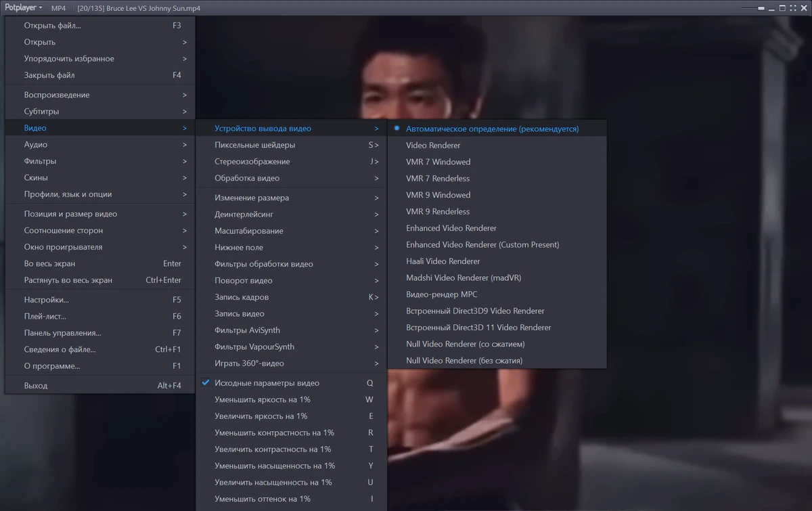Click Увеличить контрастность на 1%

(291, 449)
